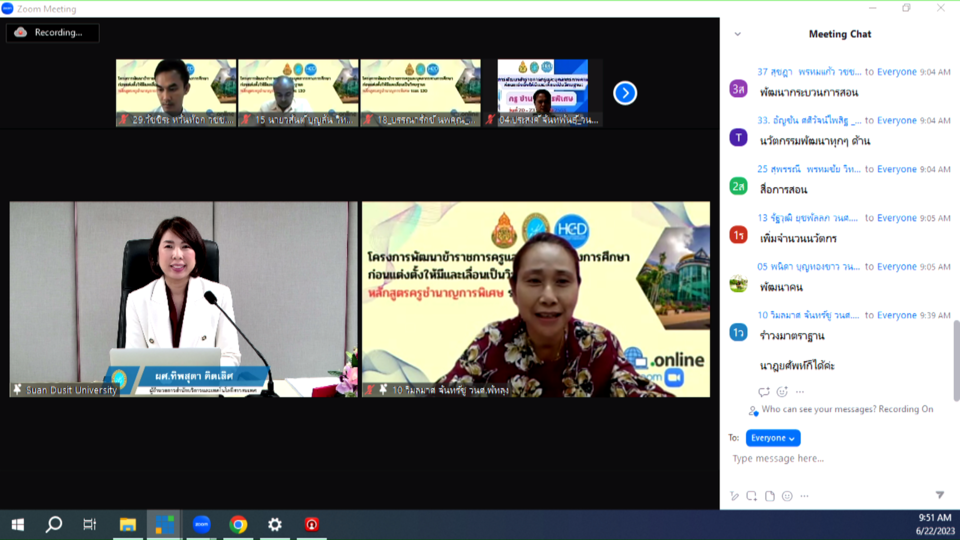Click blue avatar of sender 10
This screenshot has height=540, width=960.
click(738, 332)
